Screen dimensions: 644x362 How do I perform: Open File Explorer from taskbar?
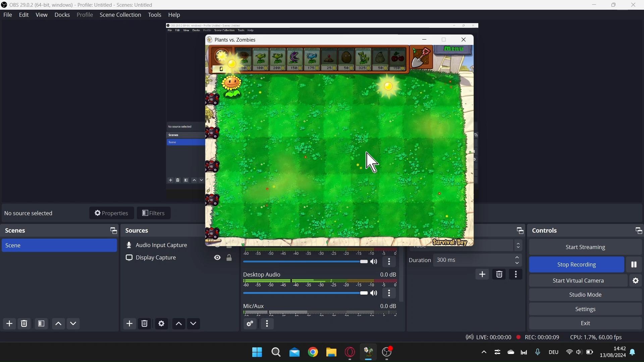coord(331,352)
